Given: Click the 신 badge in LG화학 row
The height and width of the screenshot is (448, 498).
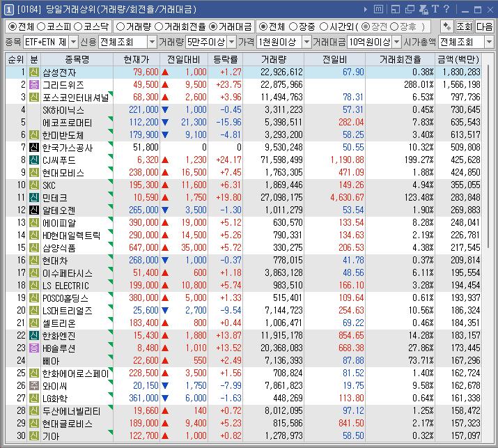Looking at the screenshot, I should 34,398.
